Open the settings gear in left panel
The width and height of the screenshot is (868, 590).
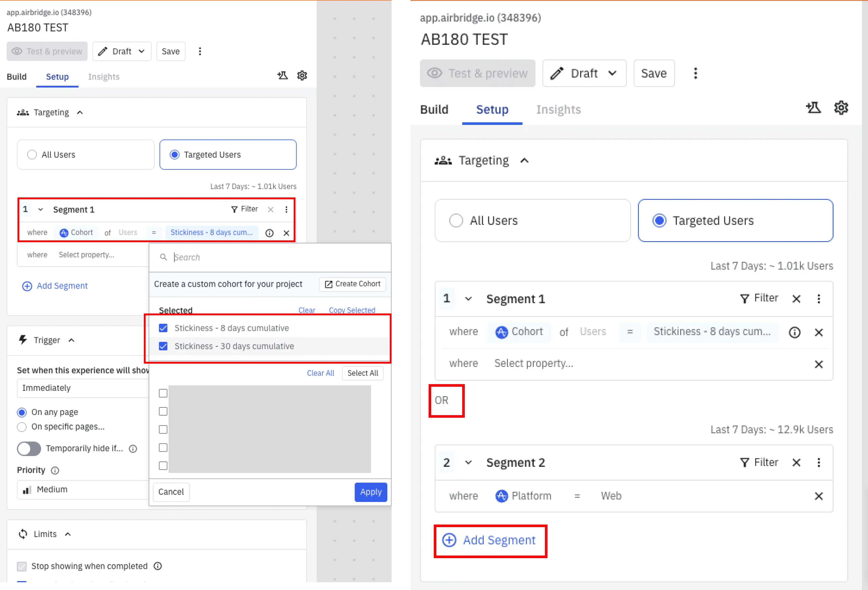coord(302,76)
